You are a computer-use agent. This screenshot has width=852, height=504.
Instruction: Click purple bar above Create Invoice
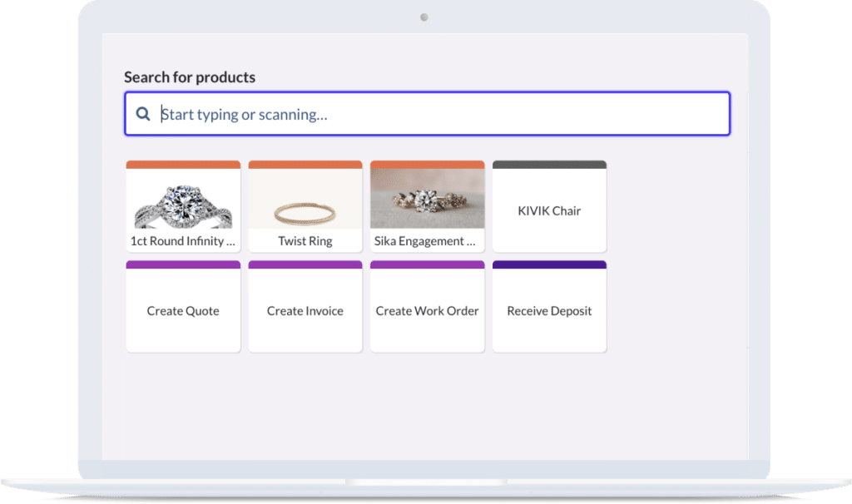(305, 264)
